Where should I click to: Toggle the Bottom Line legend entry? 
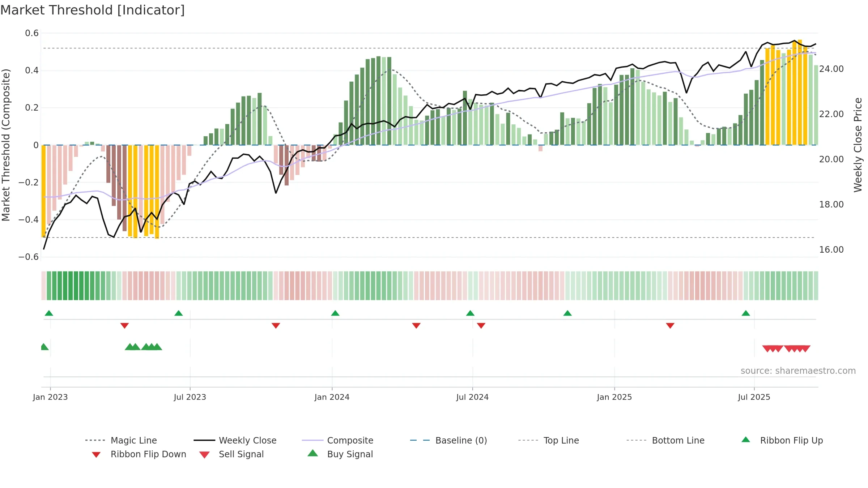665,440
